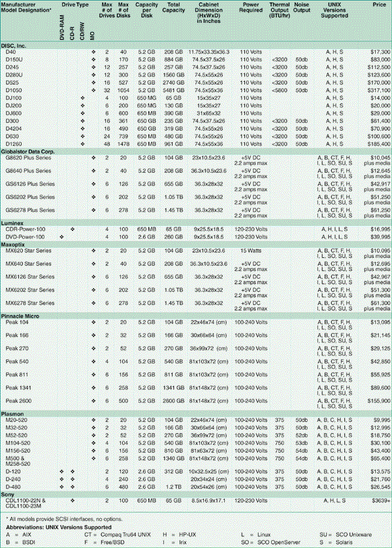
Task: Select the Peak 166 model name
Action: [17, 335]
